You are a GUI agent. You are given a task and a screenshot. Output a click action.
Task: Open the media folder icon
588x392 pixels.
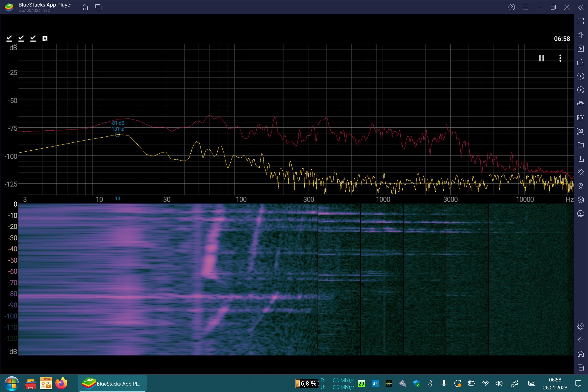coord(580,145)
